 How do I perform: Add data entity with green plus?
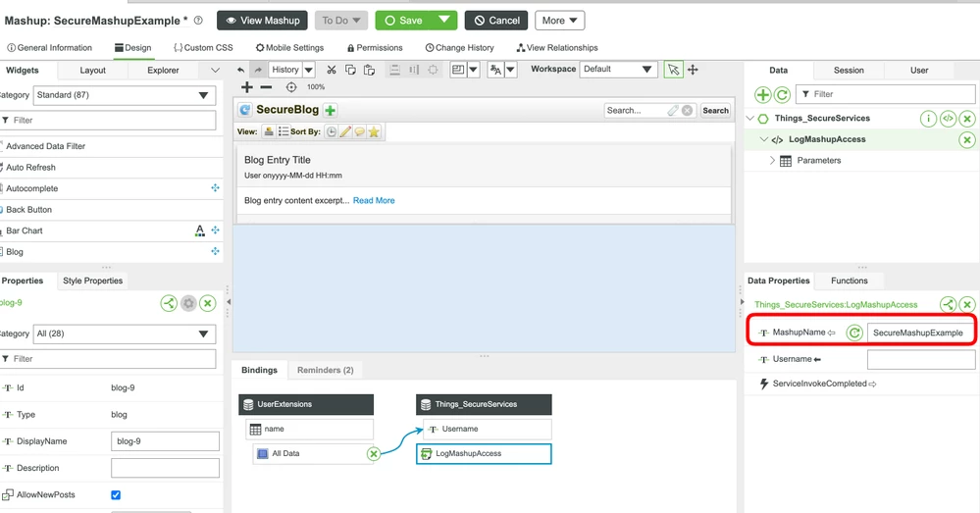click(x=762, y=95)
